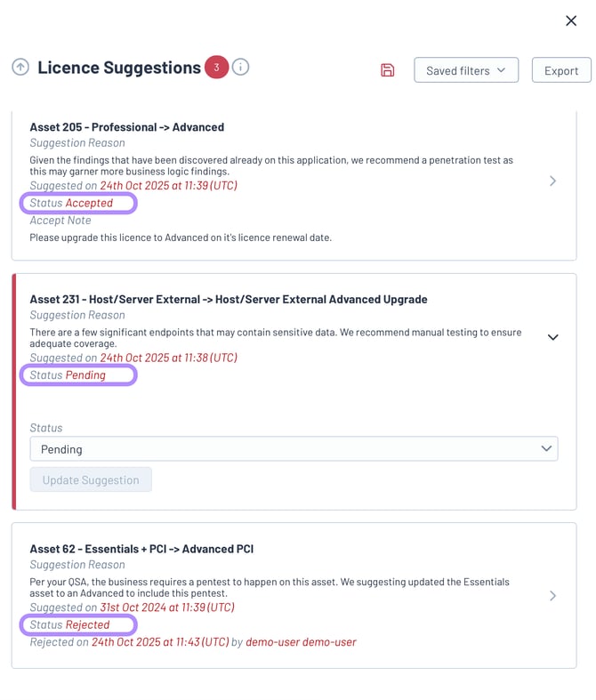Click the Status Accepted label
Viewport: 596px width, 700px height.
click(77, 204)
